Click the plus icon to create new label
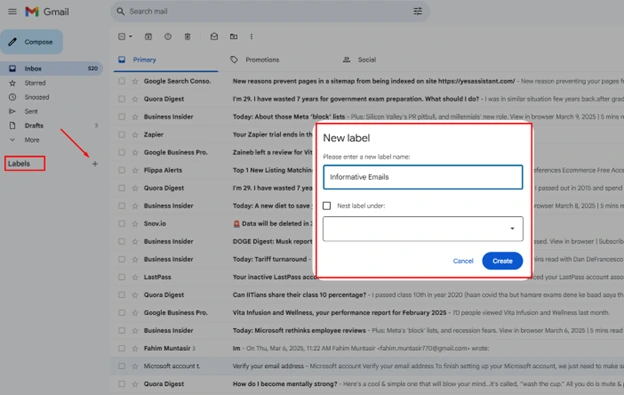The width and height of the screenshot is (624, 395). point(95,163)
